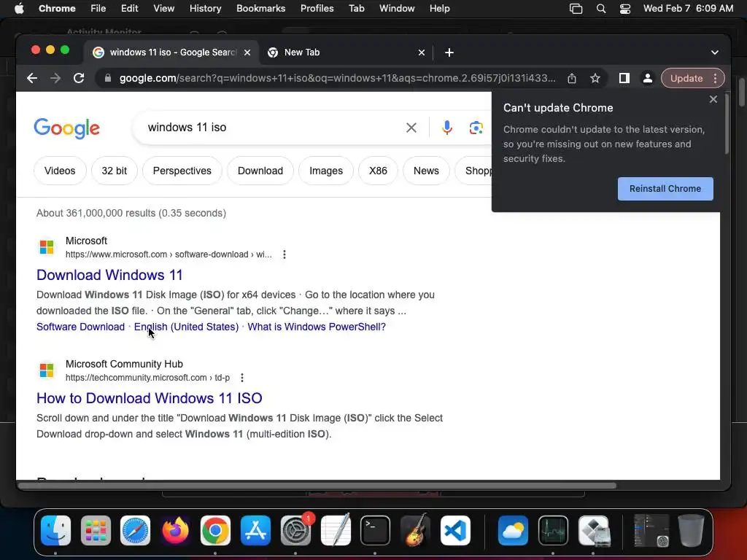
Task: Open the App Store from the Dock
Action: [255, 530]
